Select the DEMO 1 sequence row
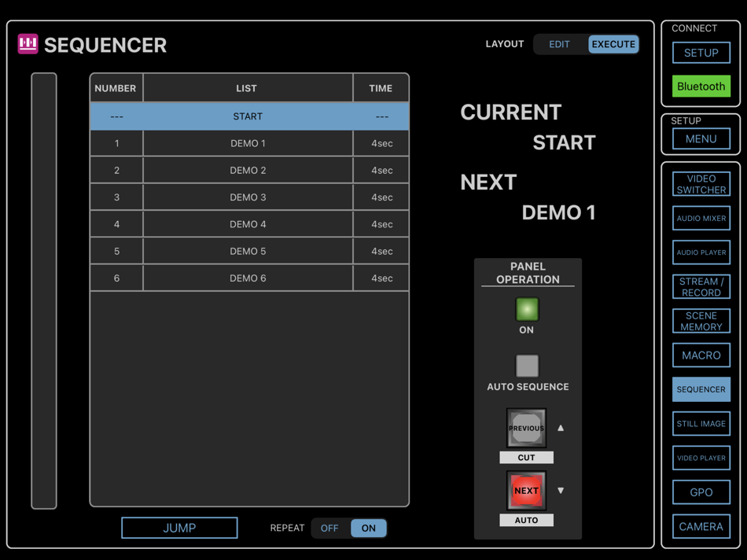 pyautogui.click(x=249, y=143)
